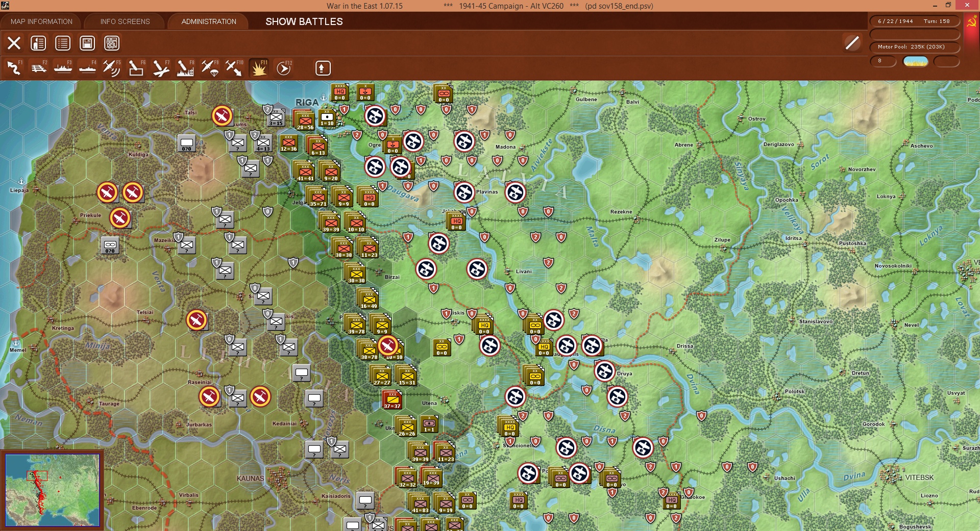Click the X exit icon in the toolbar
The image size is (980, 531).
14,43
